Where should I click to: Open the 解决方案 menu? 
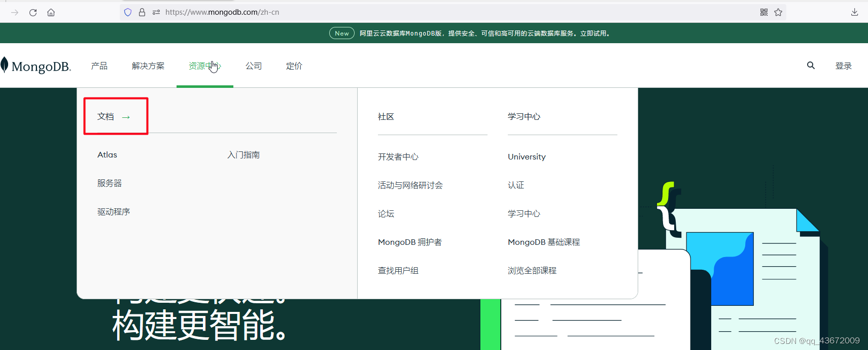coord(148,66)
